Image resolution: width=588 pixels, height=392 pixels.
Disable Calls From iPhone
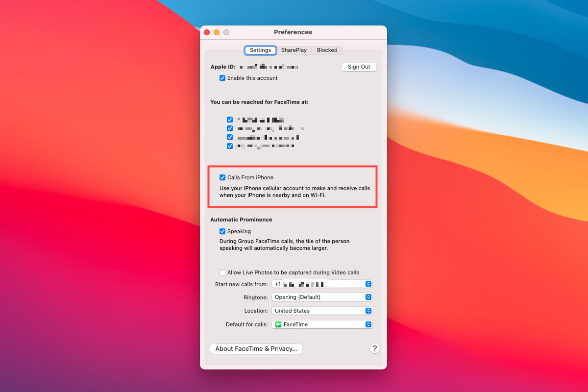[x=222, y=177]
